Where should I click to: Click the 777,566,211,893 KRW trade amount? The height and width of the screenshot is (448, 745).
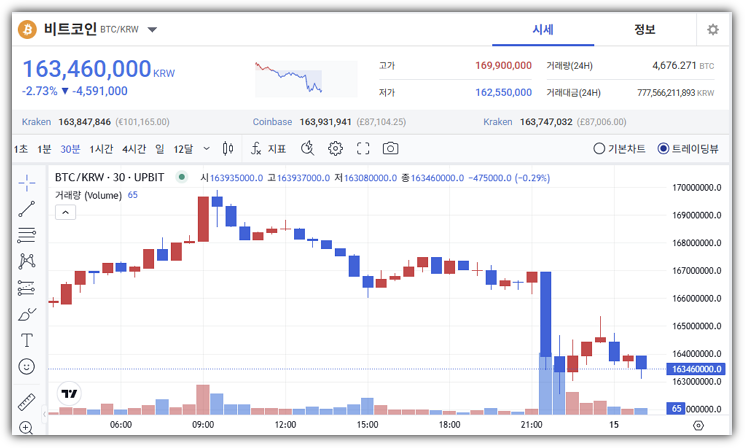[x=676, y=93]
